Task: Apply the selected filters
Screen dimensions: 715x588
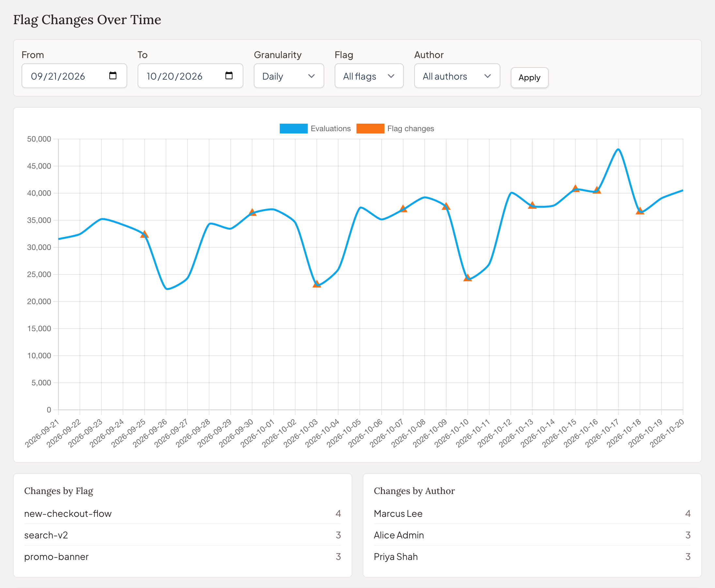Action: pyautogui.click(x=529, y=78)
